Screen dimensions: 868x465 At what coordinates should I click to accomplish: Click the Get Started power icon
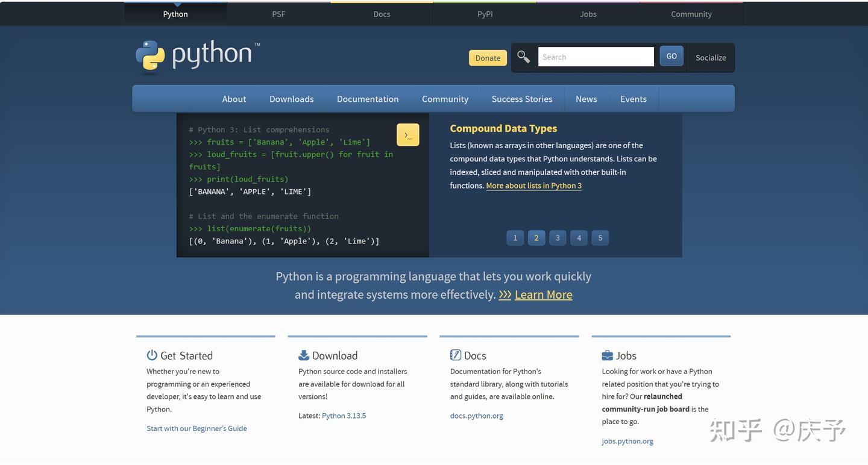coord(151,355)
